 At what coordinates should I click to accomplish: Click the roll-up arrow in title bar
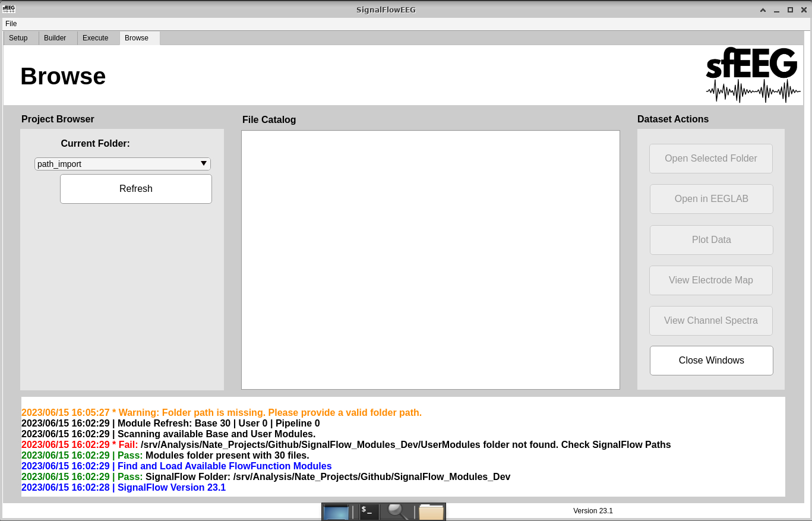pos(763,10)
